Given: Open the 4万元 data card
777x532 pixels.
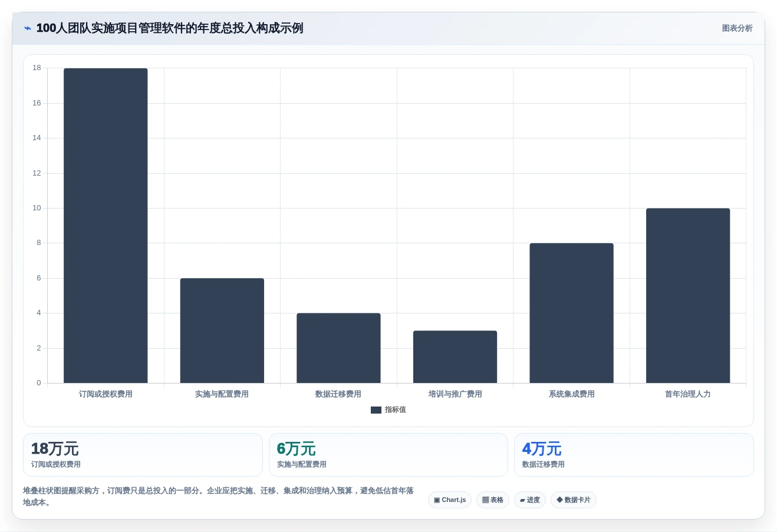Looking at the screenshot, I should pyautogui.click(x=634, y=455).
